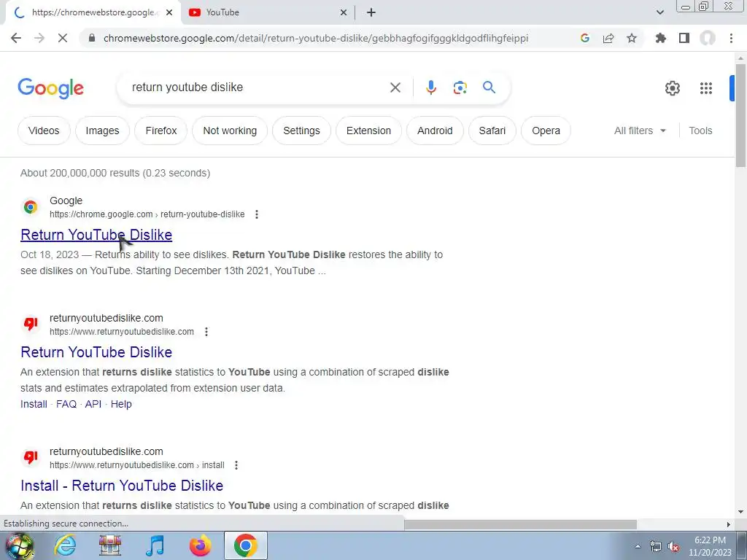Viewport: 747px width, 560px height.
Task: Open the Chrome three-dot menu
Action: [x=731, y=38]
